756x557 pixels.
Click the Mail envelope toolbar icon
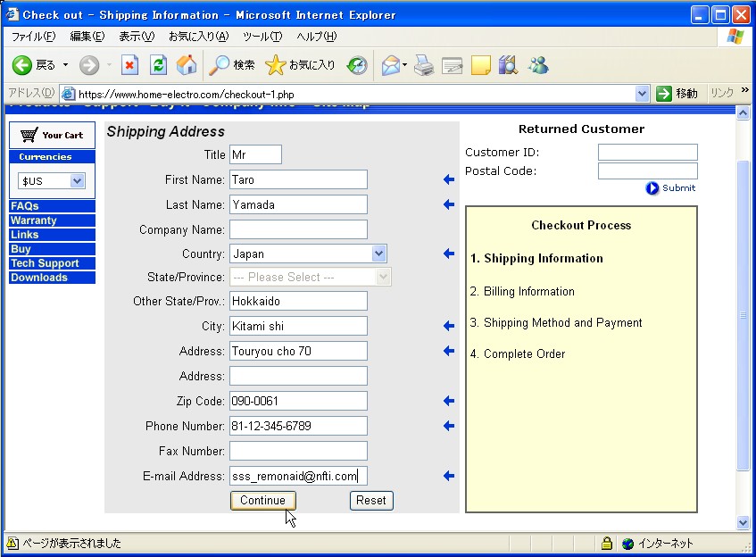click(x=390, y=65)
